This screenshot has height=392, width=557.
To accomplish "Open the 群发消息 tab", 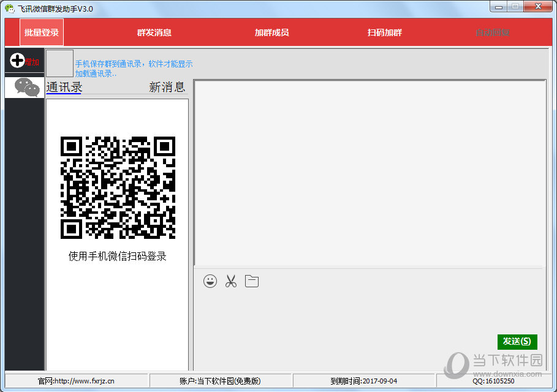I will [x=154, y=32].
